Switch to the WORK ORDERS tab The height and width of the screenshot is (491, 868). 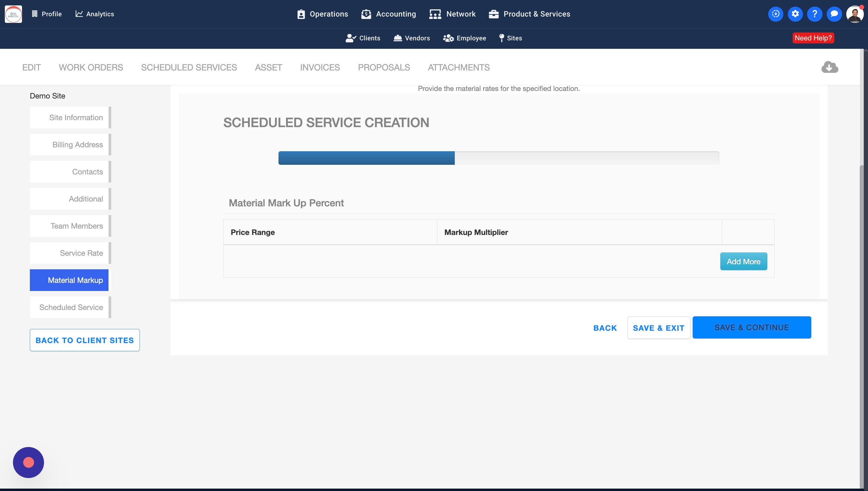pos(91,67)
